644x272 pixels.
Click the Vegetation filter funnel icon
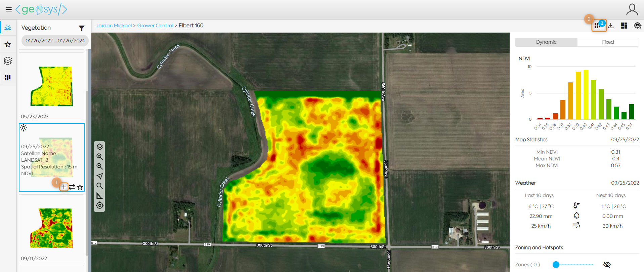(81, 28)
